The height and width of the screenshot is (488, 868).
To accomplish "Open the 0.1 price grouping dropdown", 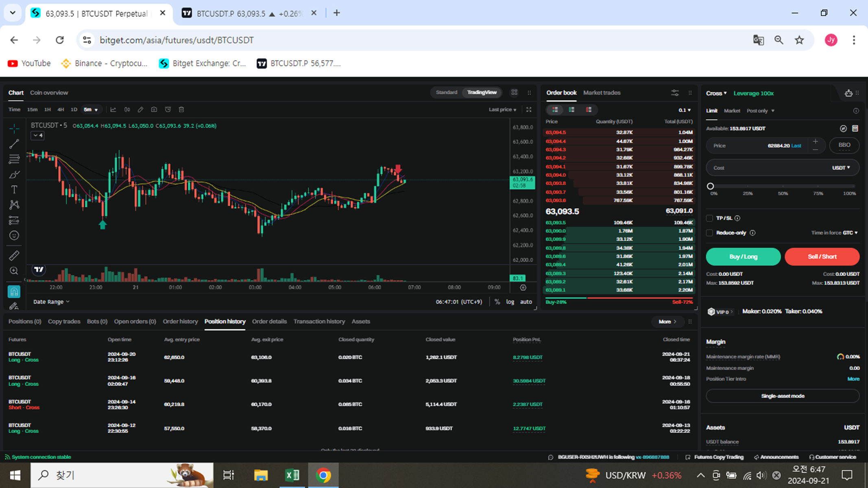I will pyautogui.click(x=684, y=110).
